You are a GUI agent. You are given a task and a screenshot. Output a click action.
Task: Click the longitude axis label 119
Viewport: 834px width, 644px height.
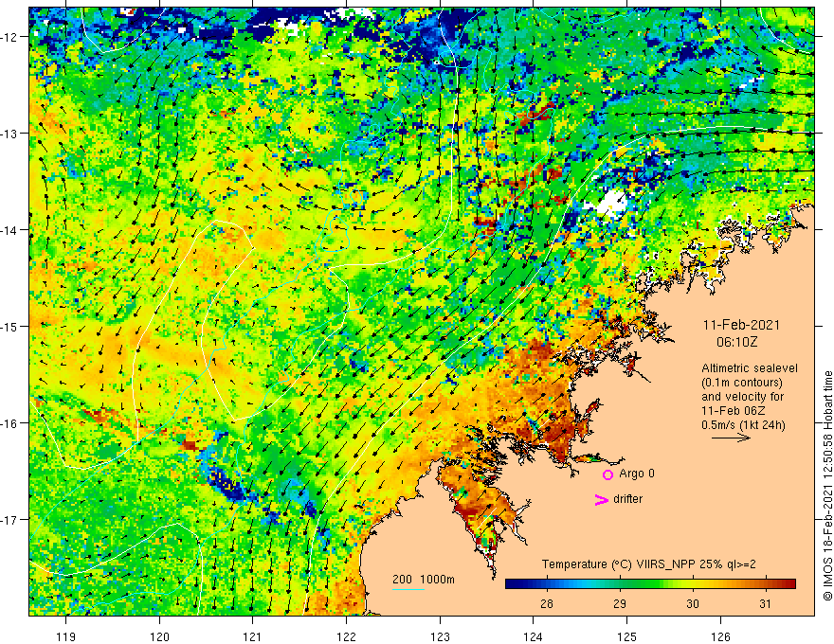click(66, 636)
